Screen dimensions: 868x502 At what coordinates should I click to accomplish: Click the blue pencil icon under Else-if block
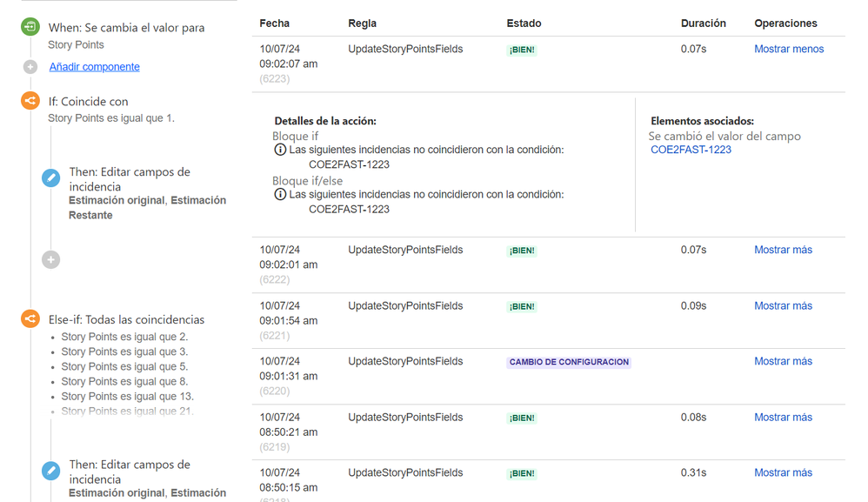(51, 471)
